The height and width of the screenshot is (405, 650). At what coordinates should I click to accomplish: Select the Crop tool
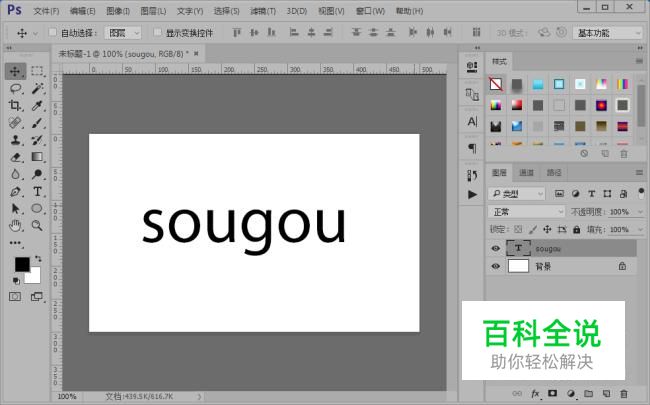point(15,105)
